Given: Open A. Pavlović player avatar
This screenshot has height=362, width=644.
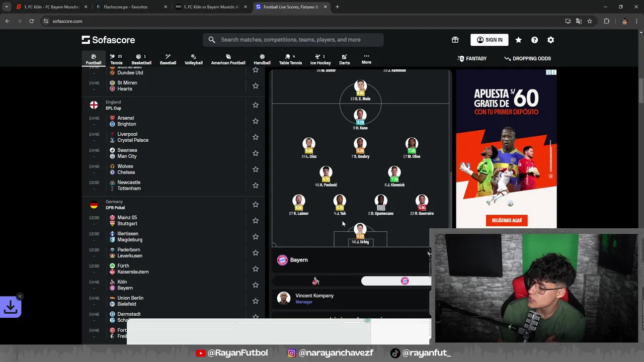Looking at the screenshot, I should click(x=326, y=172).
